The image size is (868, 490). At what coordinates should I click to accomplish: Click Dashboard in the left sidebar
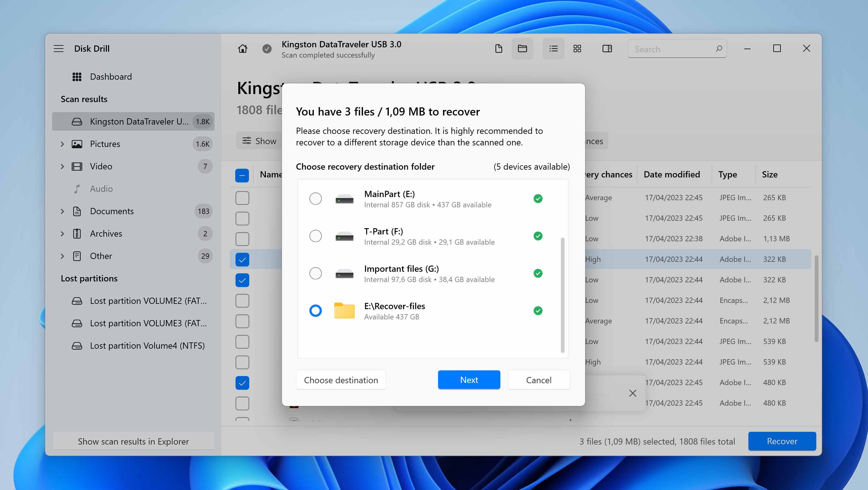click(110, 76)
